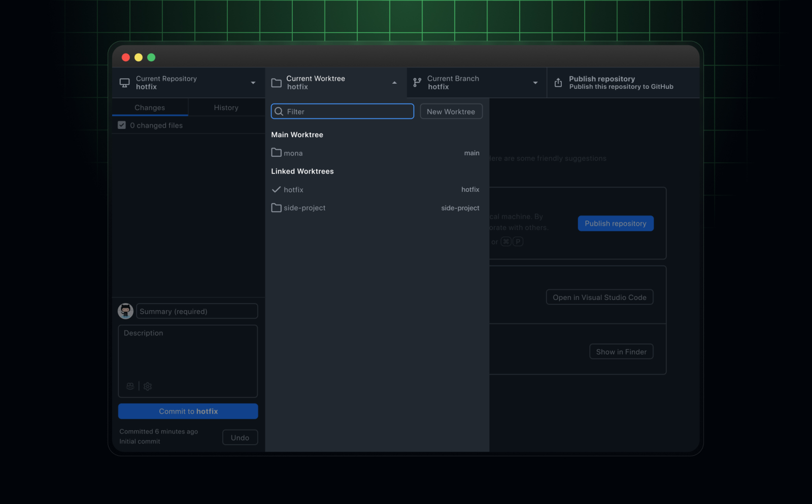Click the Commit to hotfix button
812x504 pixels.
coord(188,411)
